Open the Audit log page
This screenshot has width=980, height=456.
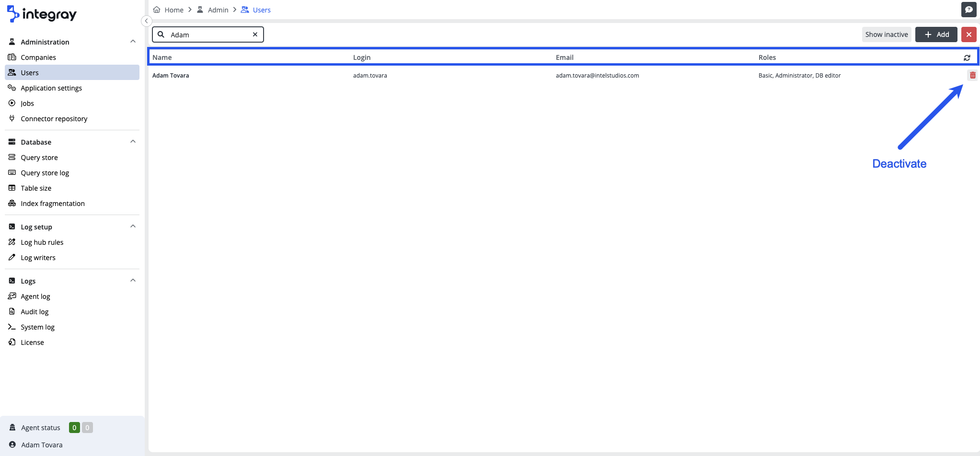pos(35,312)
